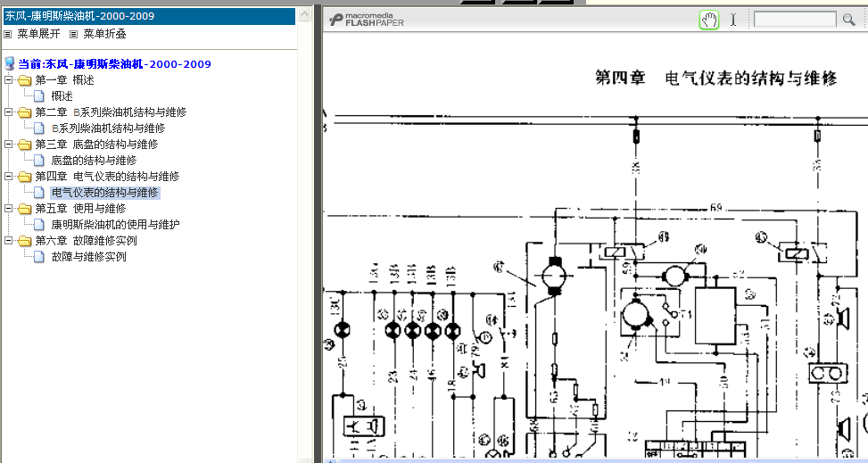Click the folder icon of 第六章
The image size is (868, 463).
pos(24,242)
